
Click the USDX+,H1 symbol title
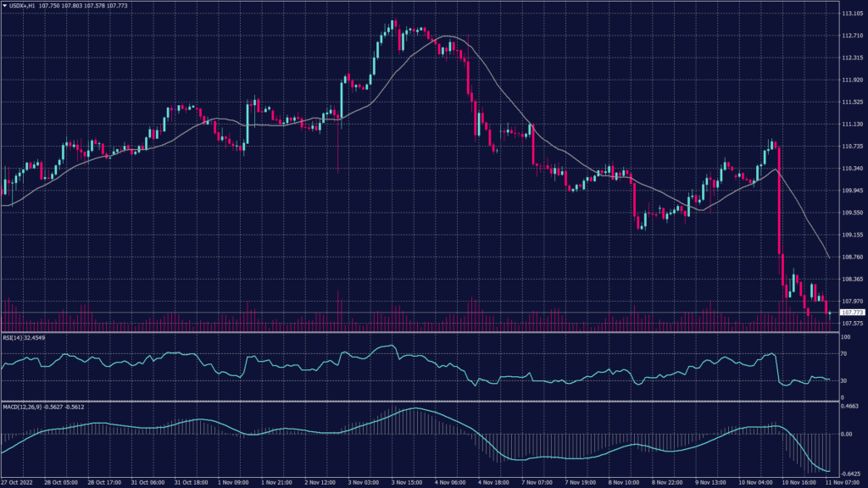pos(21,6)
